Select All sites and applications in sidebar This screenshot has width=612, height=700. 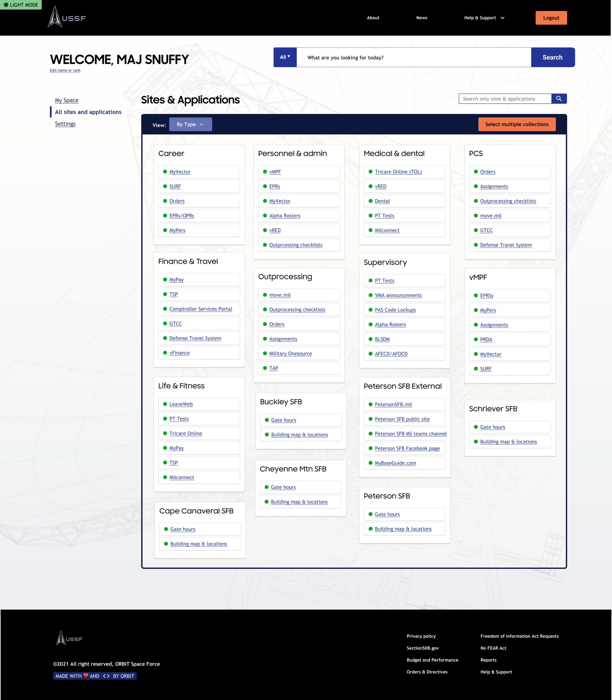[88, 112]
